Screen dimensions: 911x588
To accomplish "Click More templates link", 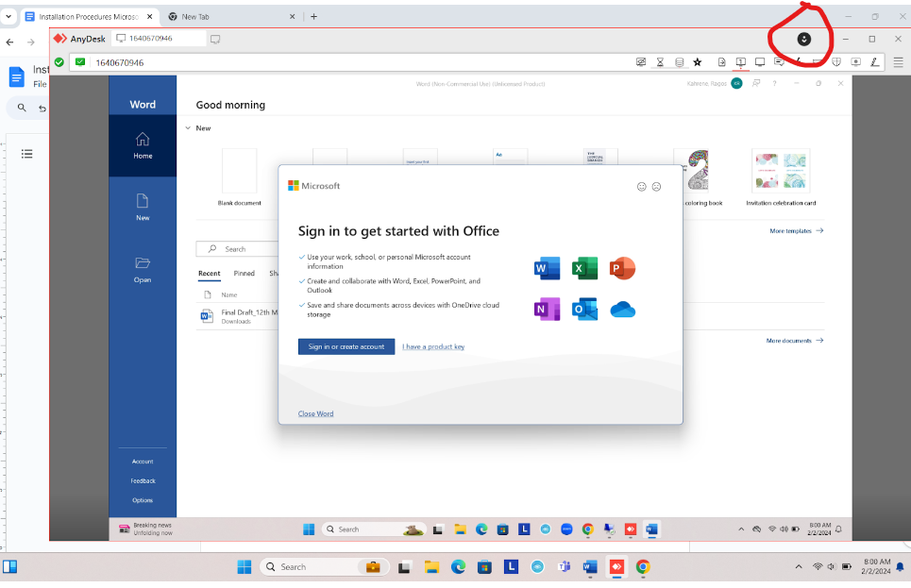I will click(x=797, y=231).
